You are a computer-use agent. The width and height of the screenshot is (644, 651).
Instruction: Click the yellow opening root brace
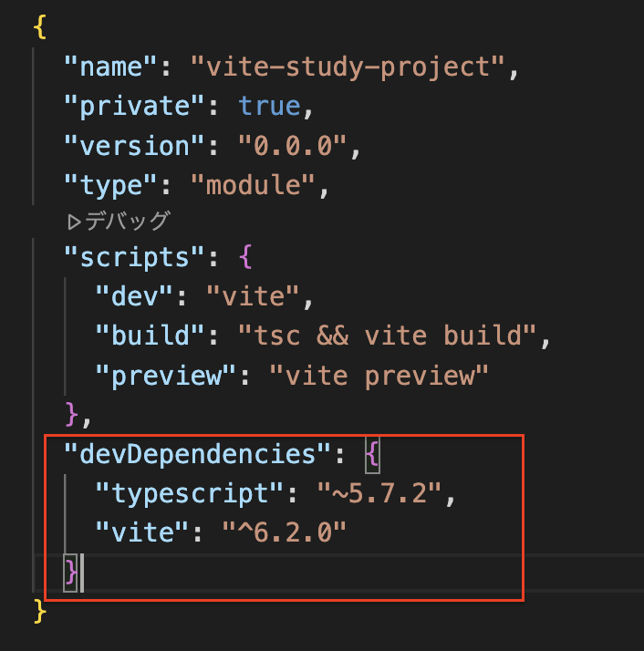[40, 27]
